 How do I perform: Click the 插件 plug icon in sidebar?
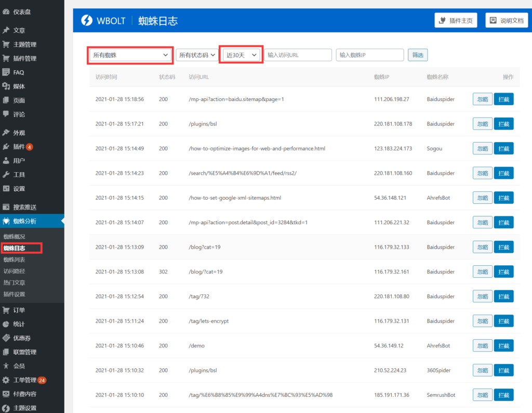point(6,147)
